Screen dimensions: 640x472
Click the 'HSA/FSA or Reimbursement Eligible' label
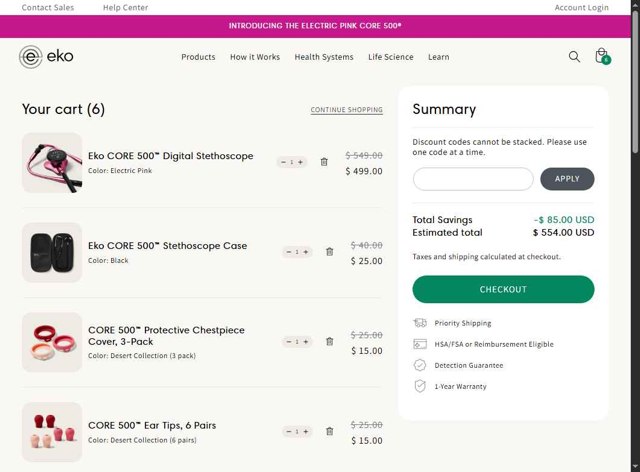(494, 344)
